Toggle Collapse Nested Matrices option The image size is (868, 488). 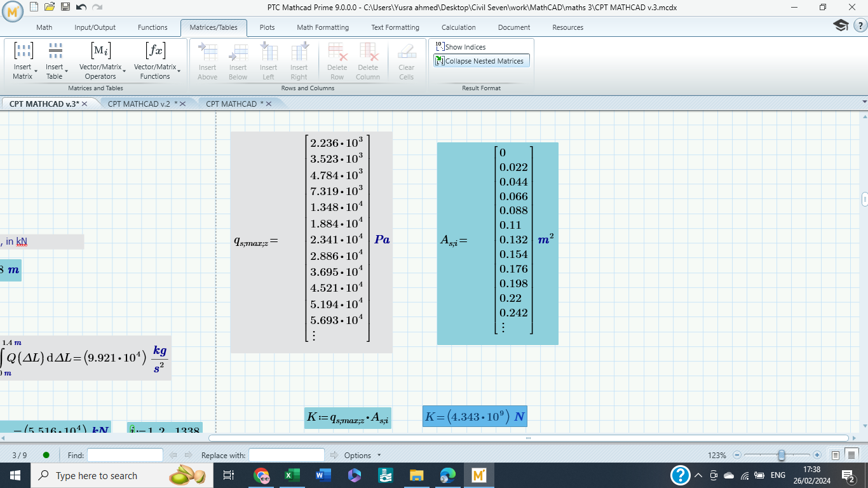481,61
